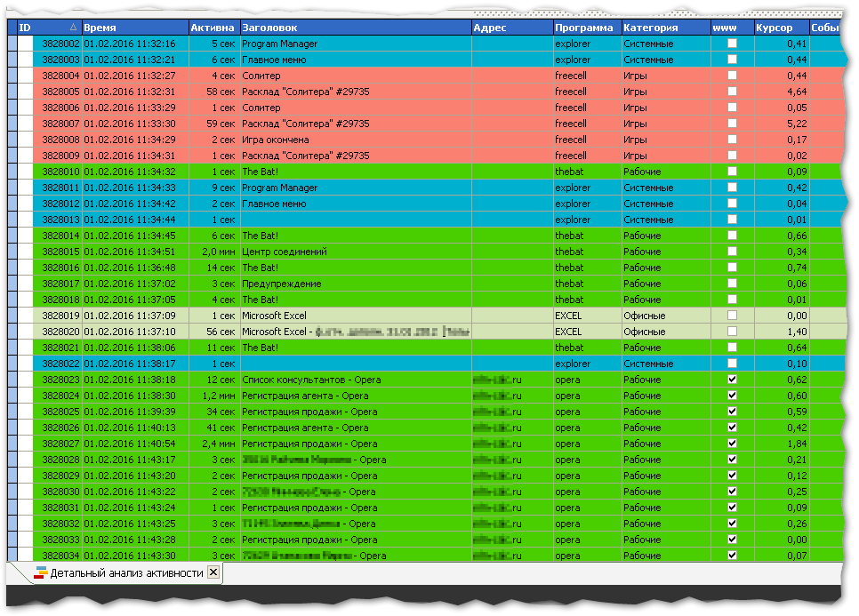Click the Заголовок column header
This screenshot has height=616, width=859.
coord(356,28)
